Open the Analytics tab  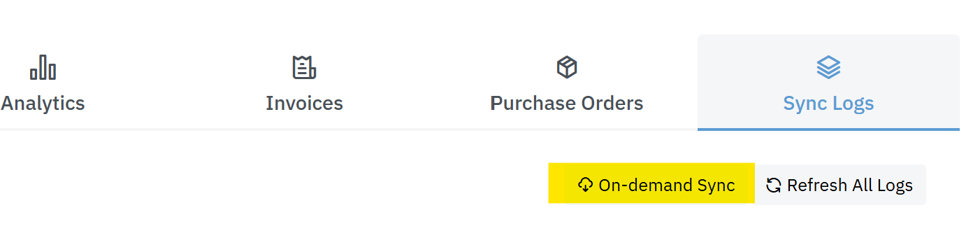click(x=43, y=83)
